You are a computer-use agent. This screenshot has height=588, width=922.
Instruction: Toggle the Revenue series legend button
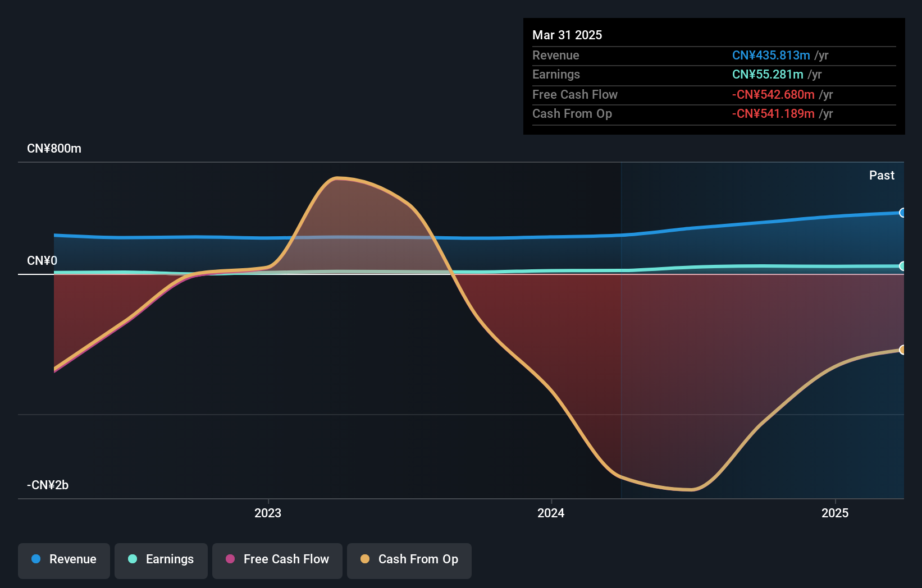pyautogui.click(x=64, y=561)
